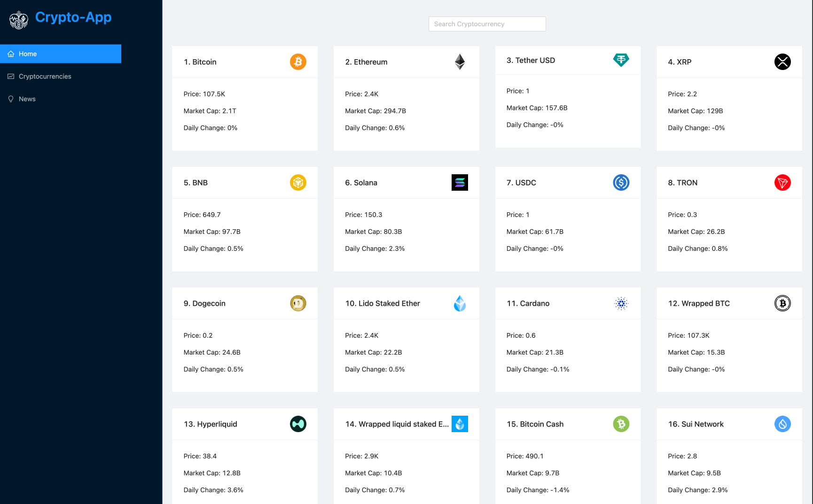Click the Wrapped liquid staked droplet icon
The height and width of the screenshot is (504, 813).
[460, 424]
